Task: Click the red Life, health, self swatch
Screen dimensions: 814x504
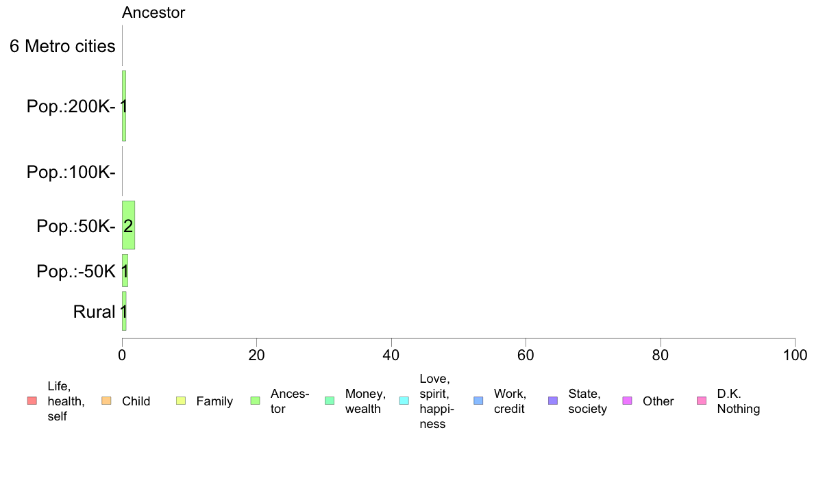Action: [x=32, y=401]
